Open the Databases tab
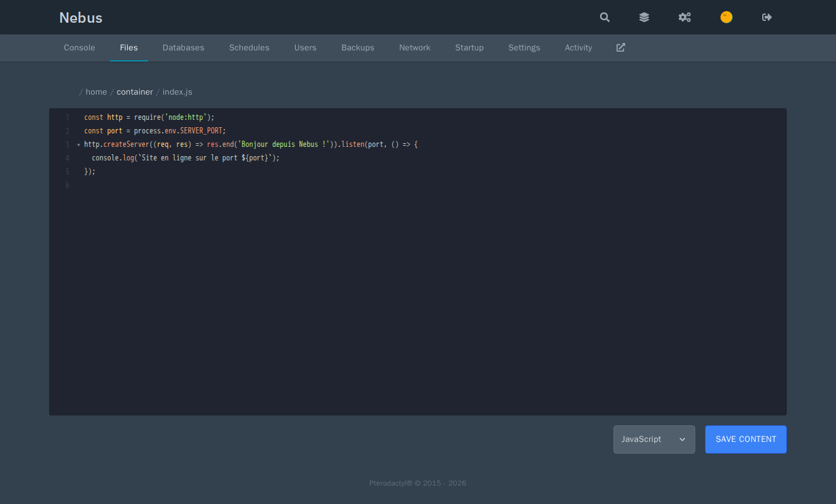Screen dimensions: 836x504 point(183,48)
